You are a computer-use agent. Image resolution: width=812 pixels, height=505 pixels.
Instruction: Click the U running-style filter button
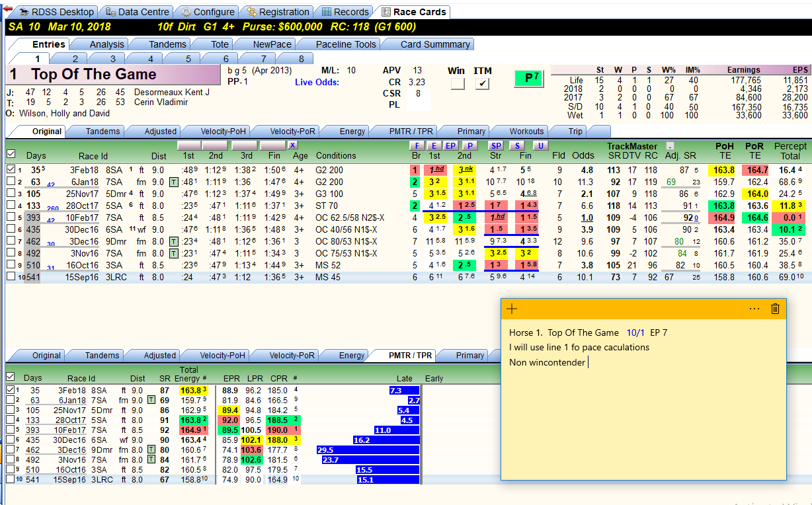pos(540,145)
